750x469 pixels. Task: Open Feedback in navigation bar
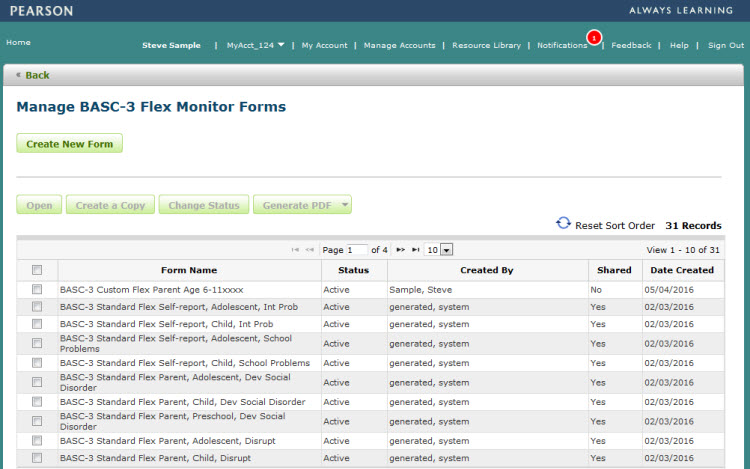(x=631, y=45)
